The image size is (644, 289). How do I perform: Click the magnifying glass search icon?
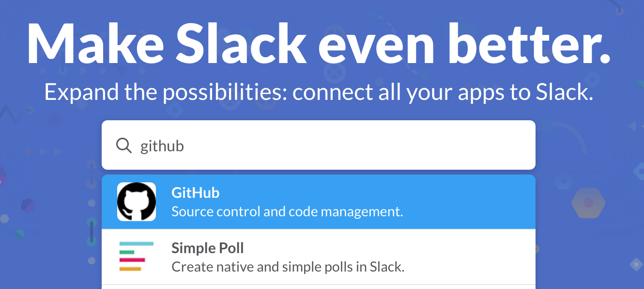click(124, 145)
